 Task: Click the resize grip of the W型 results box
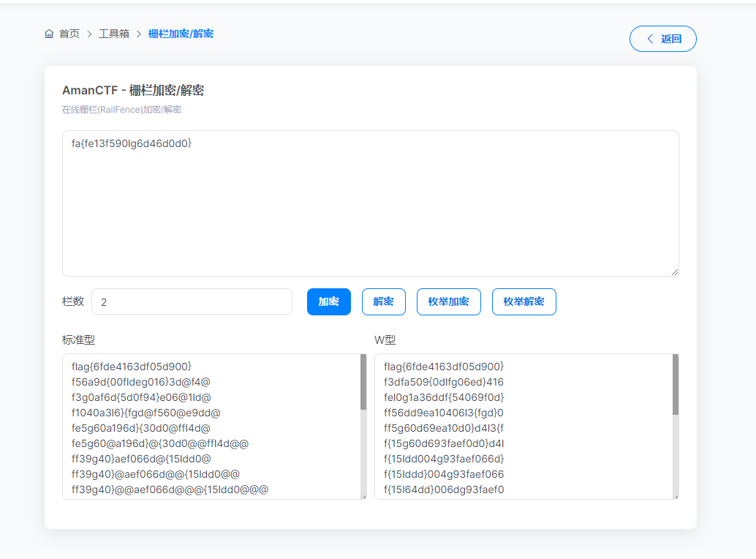[x=675, y=495]
